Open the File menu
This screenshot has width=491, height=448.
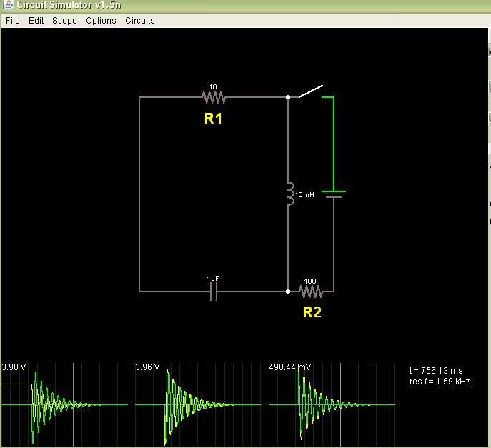[x=13, y=20]
